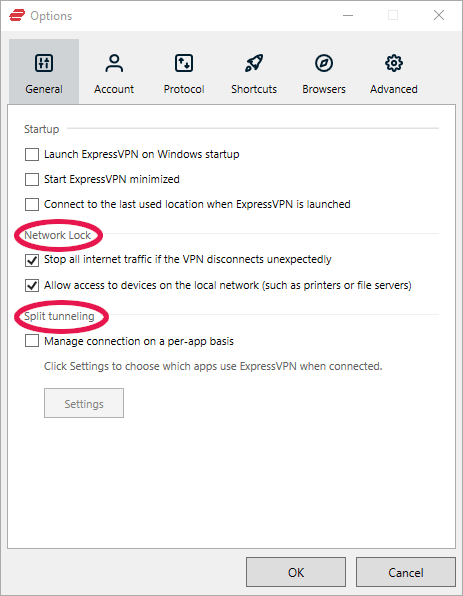Uncheck Stop all internet traffic option

pos(32,260)
